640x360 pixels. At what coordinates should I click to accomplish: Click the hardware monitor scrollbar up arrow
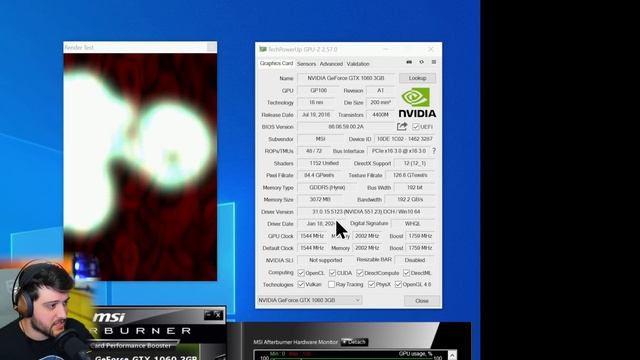(x=452, y=355)
